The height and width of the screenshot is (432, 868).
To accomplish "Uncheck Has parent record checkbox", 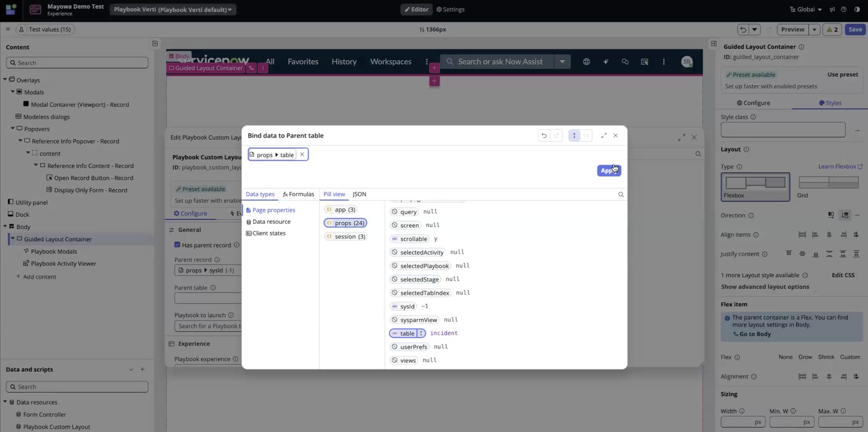I will pyautogui.click(x=177, y=245).
